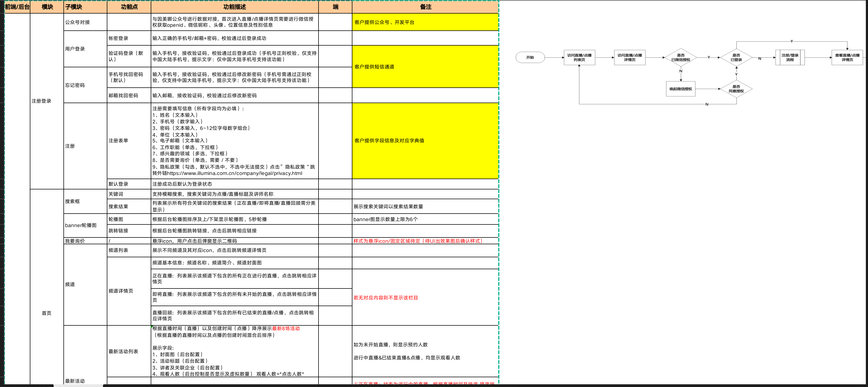868x387 pixels.
Task: Click the 搜索框 submodule cell
Action: click(85, 201)
